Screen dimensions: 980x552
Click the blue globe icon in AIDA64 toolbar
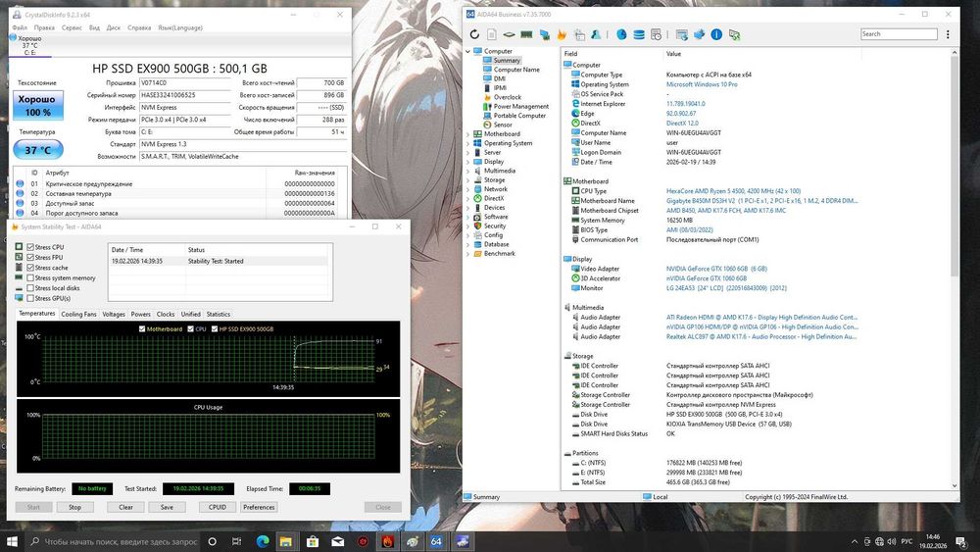[621, 34]
